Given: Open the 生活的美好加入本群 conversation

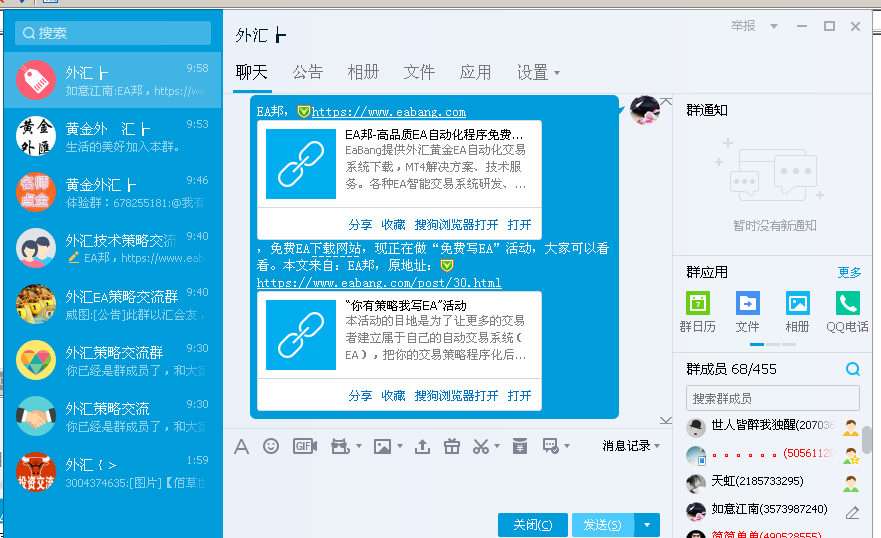Looking at the screenshot, I should (112, 136).
